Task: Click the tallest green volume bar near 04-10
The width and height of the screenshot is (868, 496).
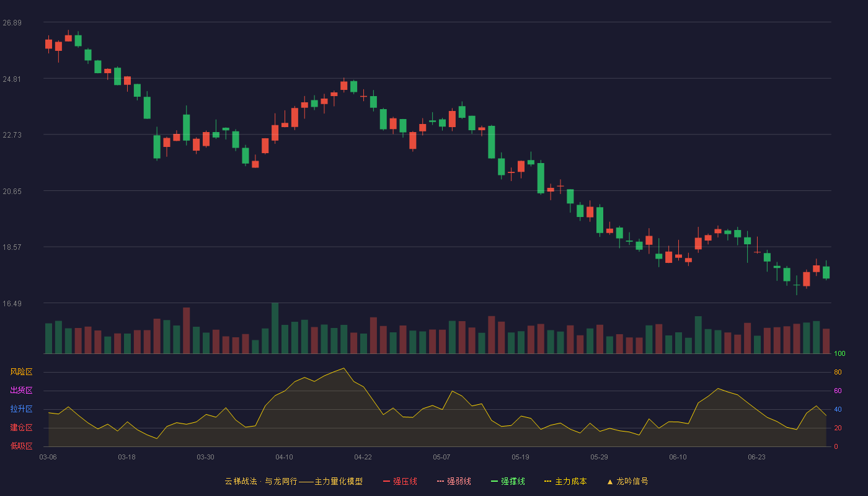Action: point(275,328)
